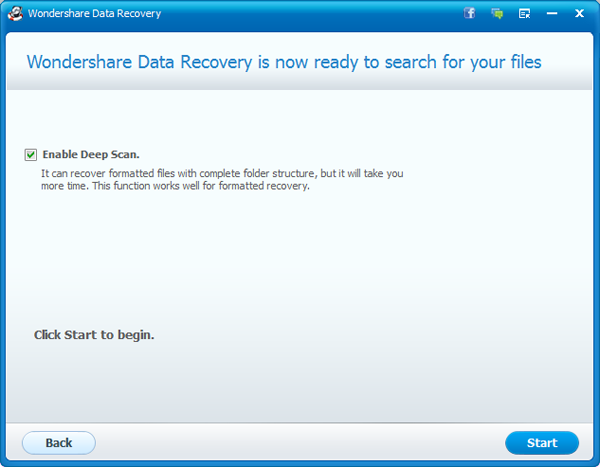
Task: Click the 'Click Start to begin.' text
Action: 94,335
